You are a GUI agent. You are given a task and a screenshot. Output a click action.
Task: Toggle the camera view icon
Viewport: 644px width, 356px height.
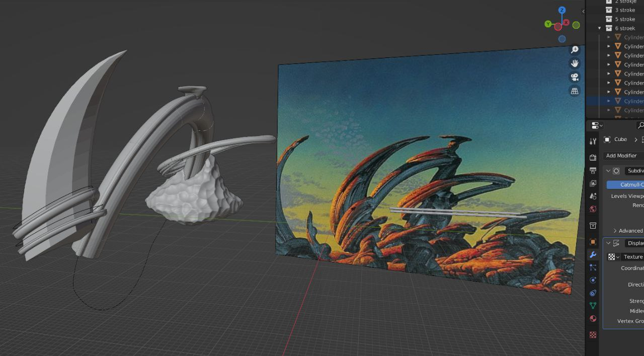pyautogui.click(x=575, y=77)
